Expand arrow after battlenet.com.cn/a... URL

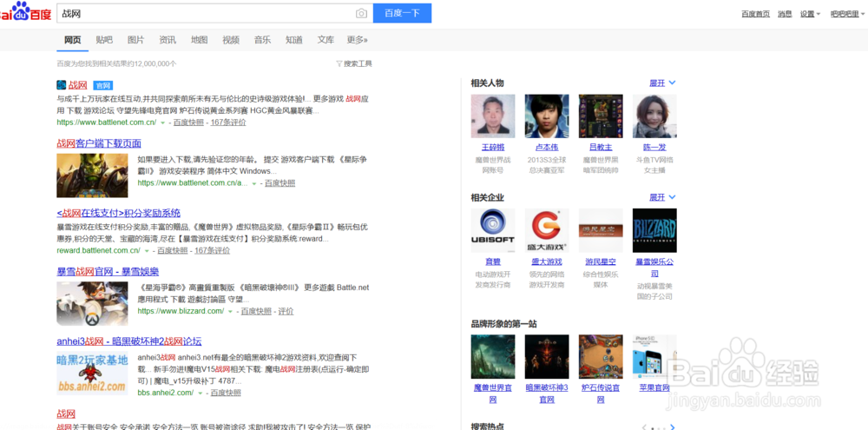[254, 183]
